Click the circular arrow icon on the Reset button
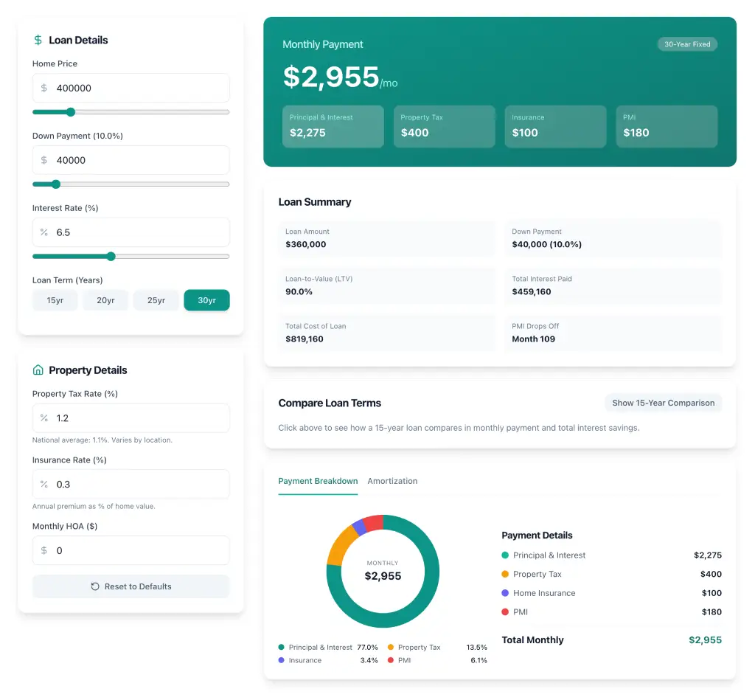This screenshot has height=700, width=755. pos(95,586)
